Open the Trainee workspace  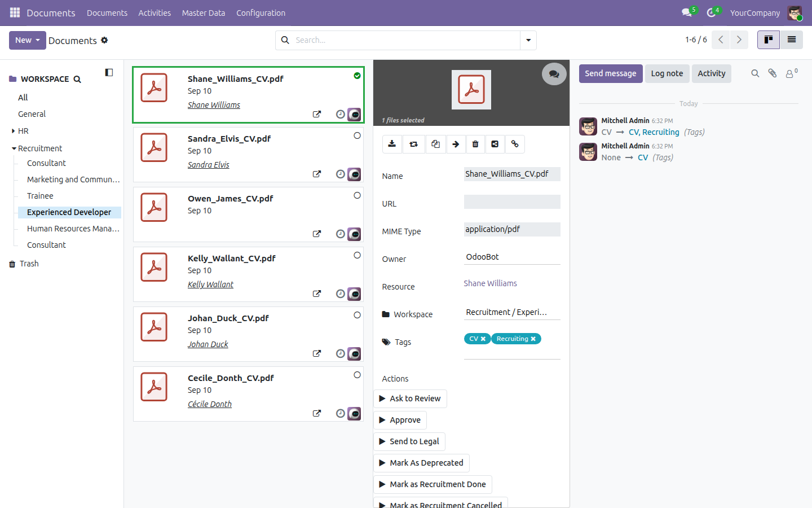click(40, 196)
